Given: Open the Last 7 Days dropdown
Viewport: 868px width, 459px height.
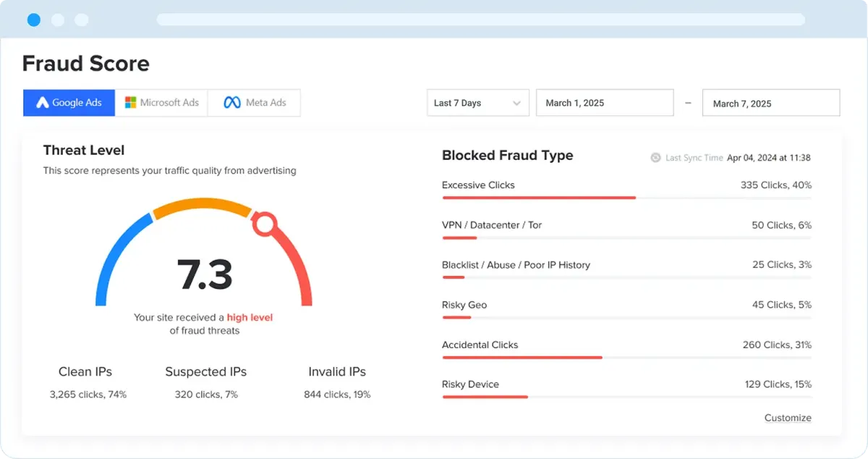Looking at the screenshot, I should tap(478, 103).
